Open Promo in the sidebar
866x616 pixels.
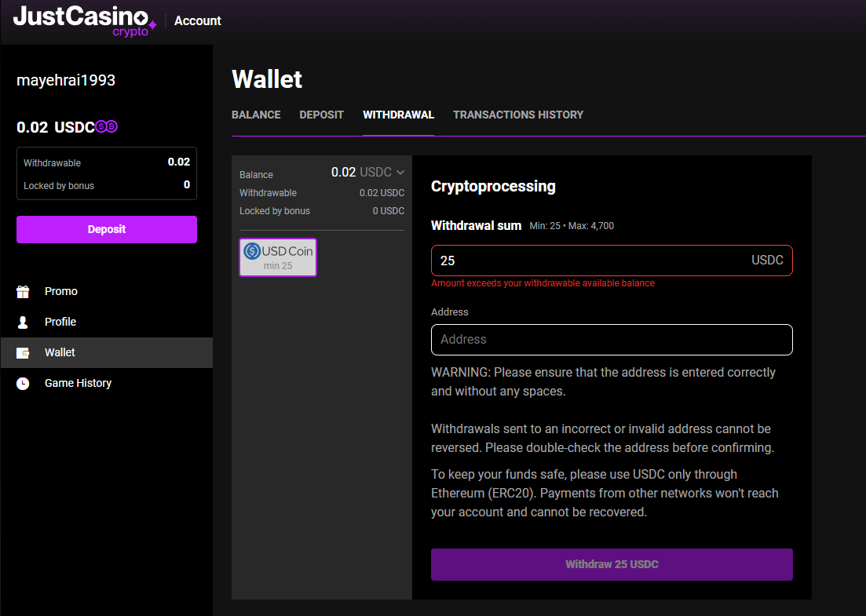(107, 291)
